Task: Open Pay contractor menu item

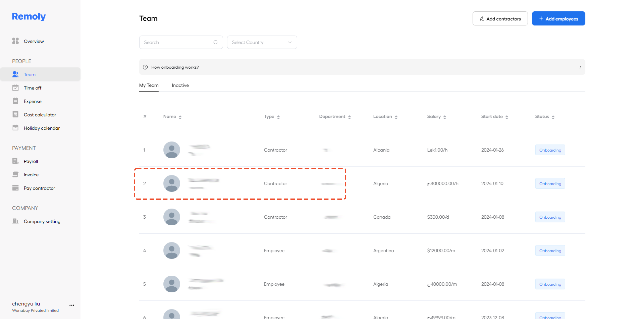Action: (x=39, y=188)
